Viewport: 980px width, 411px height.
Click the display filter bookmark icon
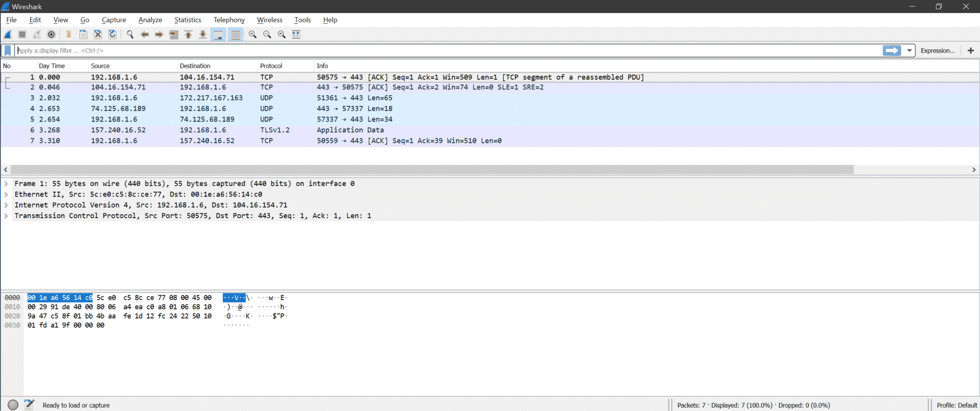[8, 51]
